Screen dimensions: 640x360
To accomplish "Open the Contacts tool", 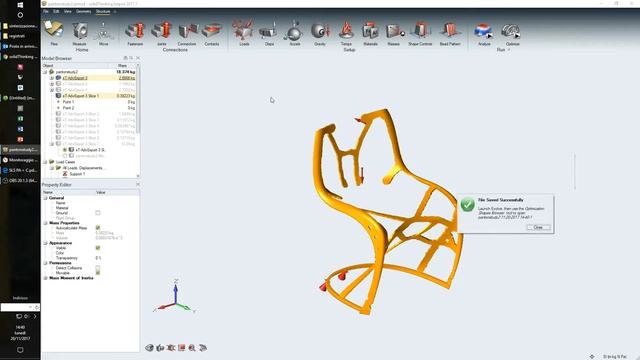I will coord(212,31).
